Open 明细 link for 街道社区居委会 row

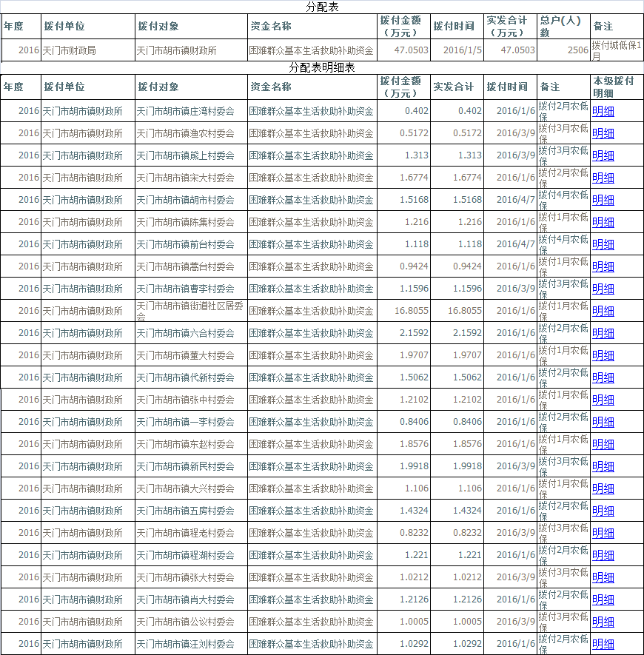click(x=603, y=311)
